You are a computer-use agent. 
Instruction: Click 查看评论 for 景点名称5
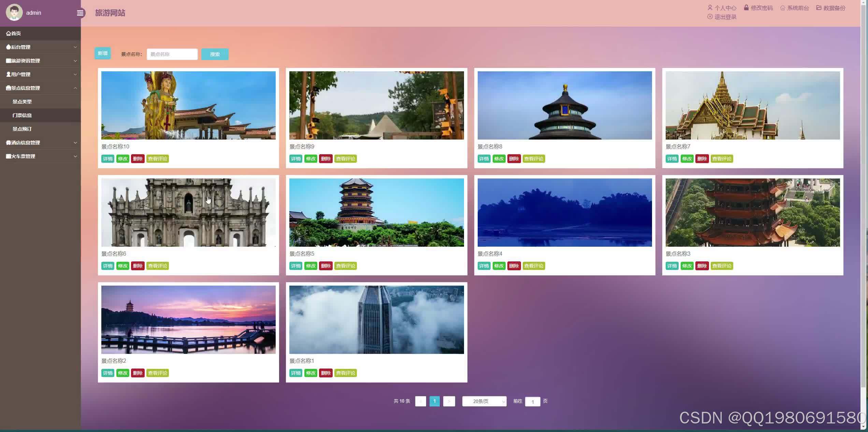pyautogui.click(x=345, y=266)
